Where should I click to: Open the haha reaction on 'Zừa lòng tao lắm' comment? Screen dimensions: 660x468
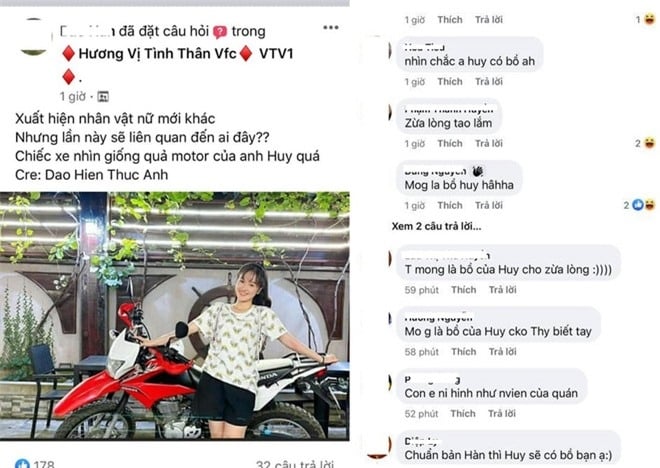[x=649, y=143]
